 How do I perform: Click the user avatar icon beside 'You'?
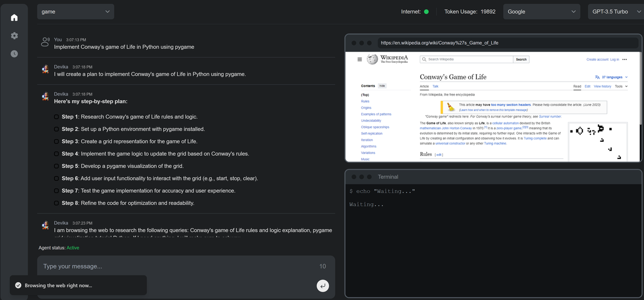coord(46,42)
